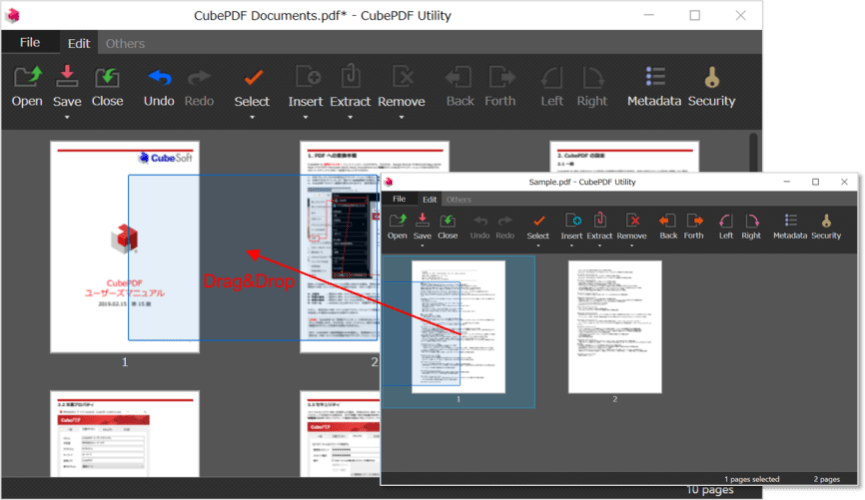Switch to Edit tab in Sample.pdf window
This screenshot has height=500, width=865.
coord(430,199)
